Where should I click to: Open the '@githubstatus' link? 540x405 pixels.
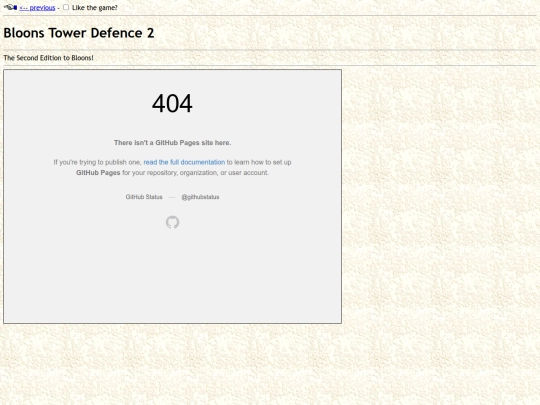200,197
